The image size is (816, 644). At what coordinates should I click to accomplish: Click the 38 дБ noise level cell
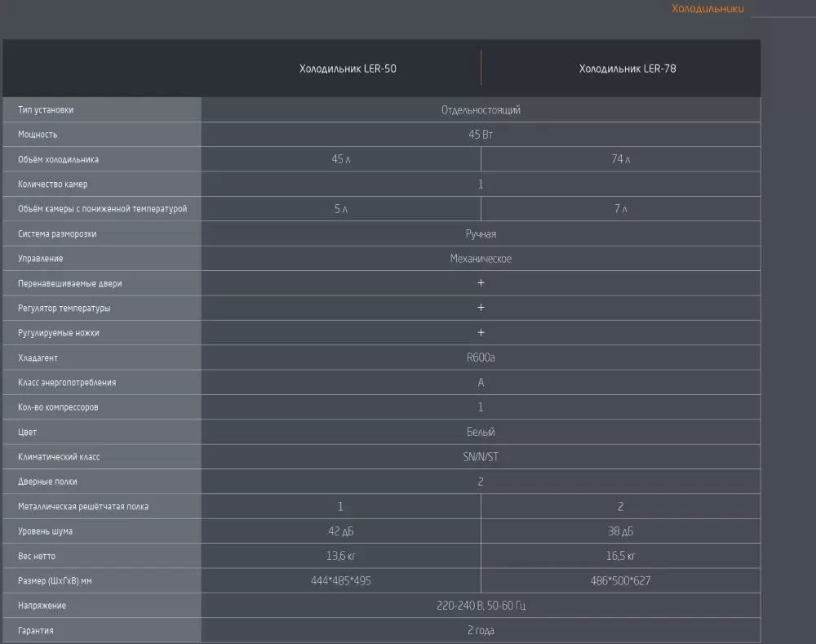(620, 531)
